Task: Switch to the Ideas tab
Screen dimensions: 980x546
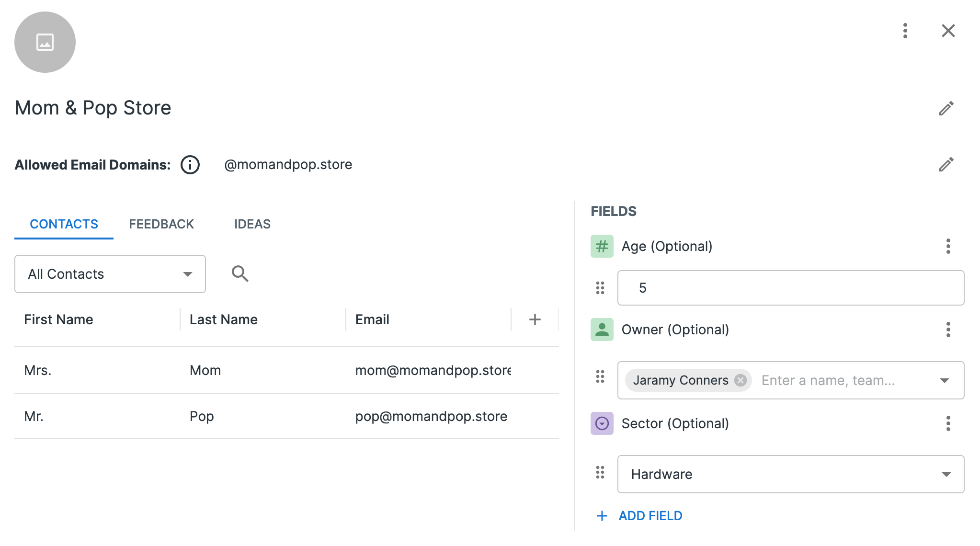Action: [252, 224]
